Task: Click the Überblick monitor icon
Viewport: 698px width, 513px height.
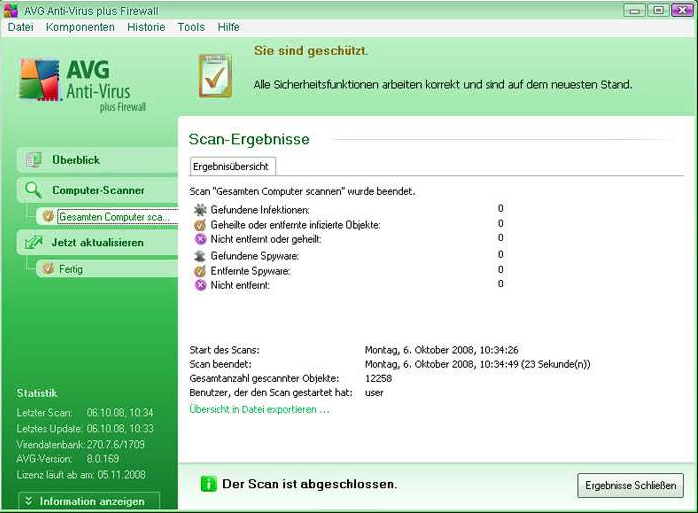Action: pos(34,159)
